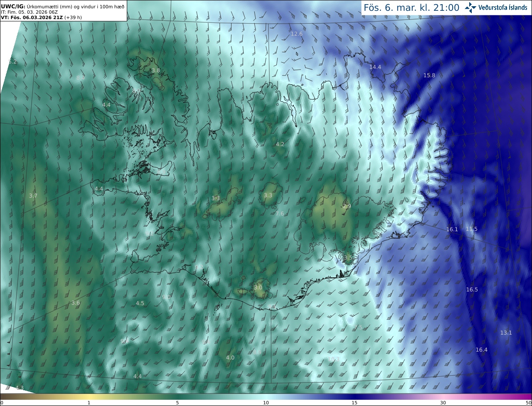Click the "UWC/IG: Úrkomumætti (mm)" title line
The image size is (532, 406).
[x=62, y=6]
